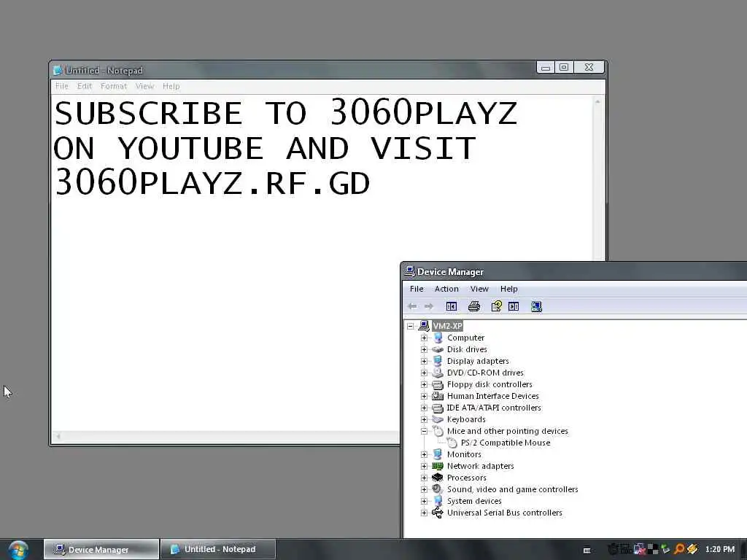Screen dimensions: 747x560
Task: Click the keyboard icon in system tray
Action: tap(587, 550)
